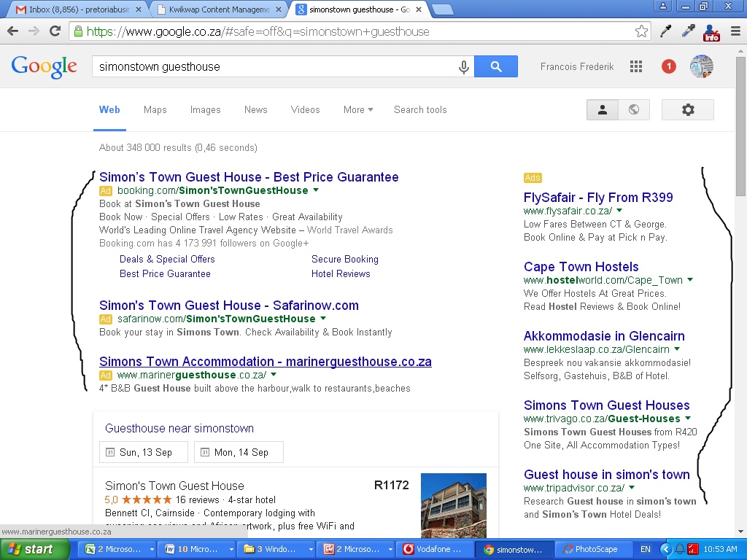Open Simon's Town Guest House Best Price Guarantee ad
Image resolution: width=747 pixels, height=560 pixels.
(249, 176)
